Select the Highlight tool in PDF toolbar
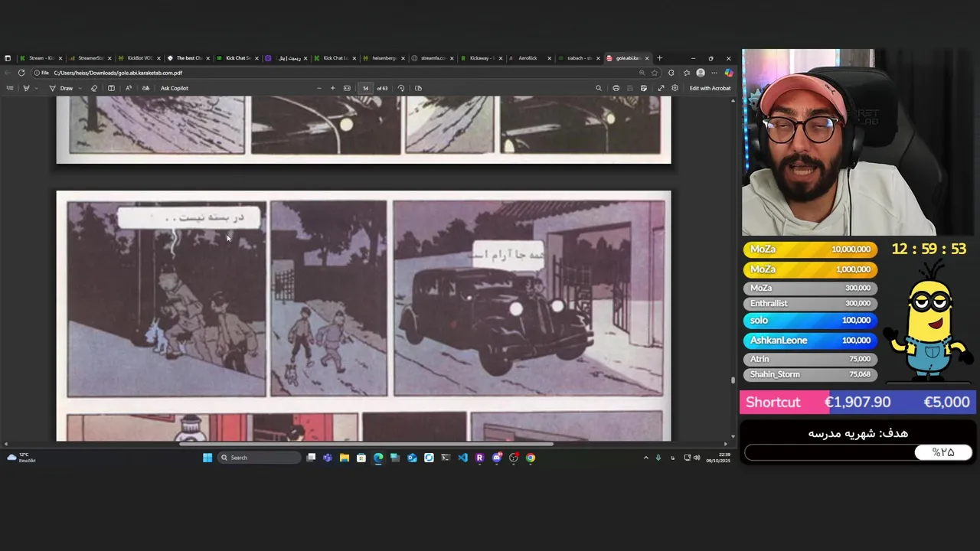The height and width of the screenshot is (551, 980). point(26,88)
